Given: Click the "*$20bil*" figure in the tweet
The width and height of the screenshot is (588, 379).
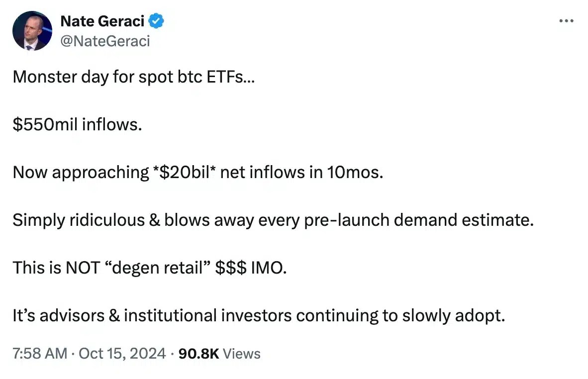Looking at the screenshot, I should pyautogui.click(x=186, y=172).
